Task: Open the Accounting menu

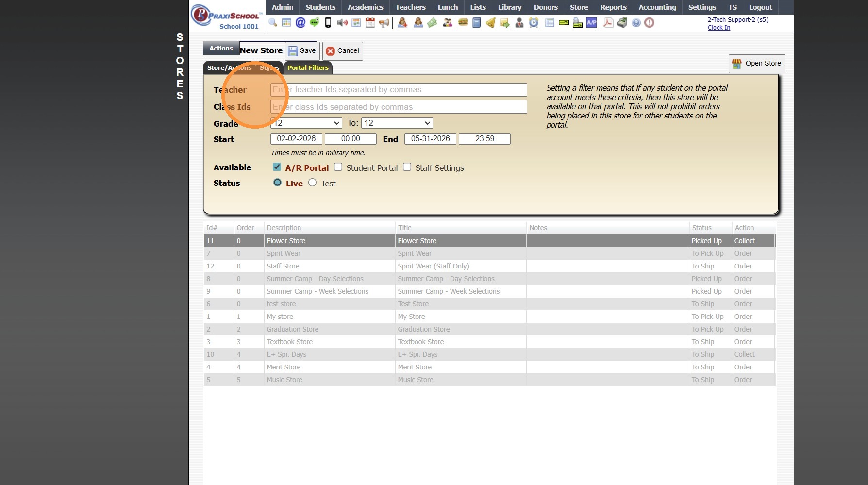Action: coord(657,7)
